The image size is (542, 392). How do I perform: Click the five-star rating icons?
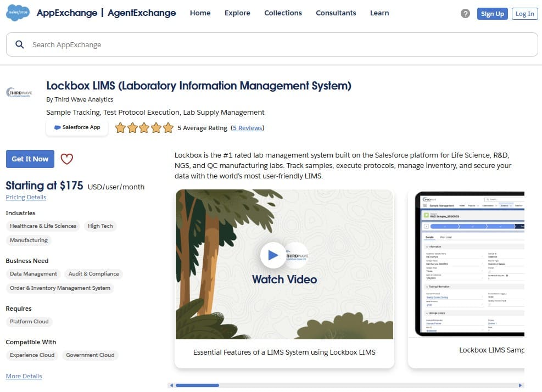coord(144,128)
